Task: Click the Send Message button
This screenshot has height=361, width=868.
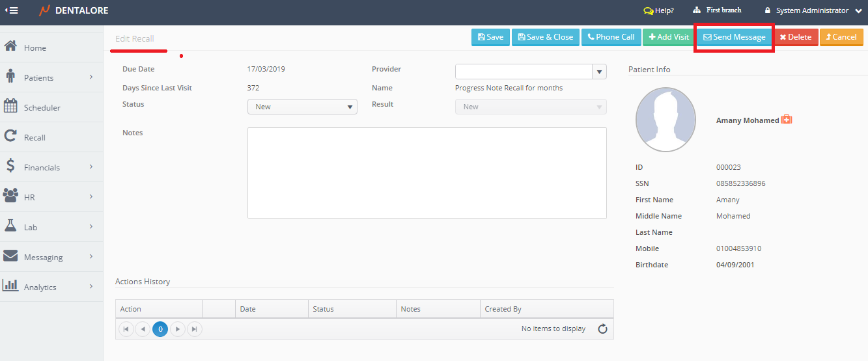Action: tap(734, 37)
